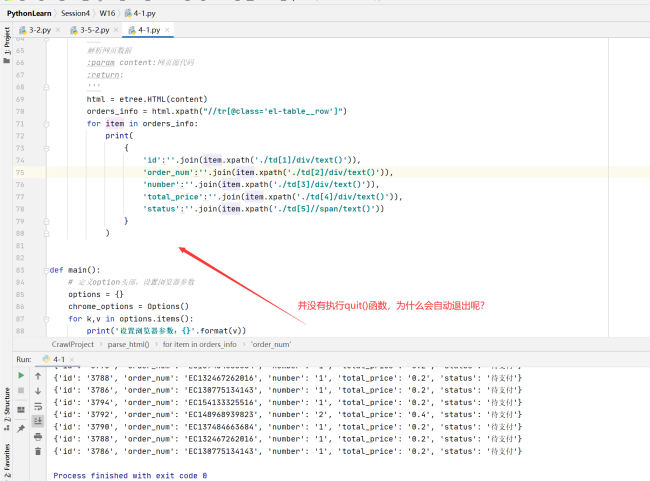Click the output row with order EC137484663684
Image resolution: width=650 pixels, height=481 pixels.
click(287, 427)
